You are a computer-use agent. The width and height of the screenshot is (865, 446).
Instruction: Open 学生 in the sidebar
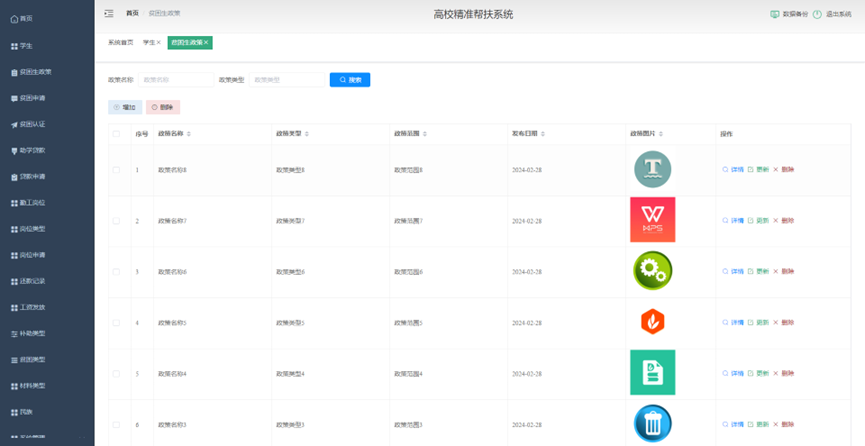pos(22,46)
